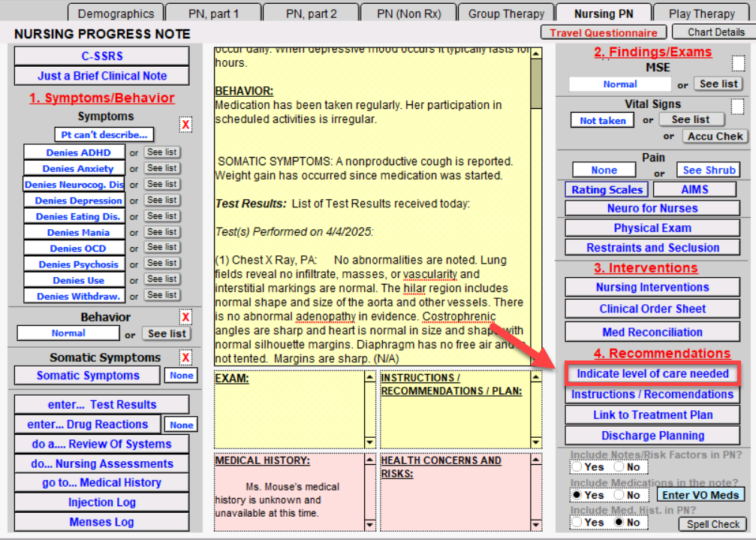Launch the C-SSRS assessment
Viewport: 756px width, 540px height.
tap(101, 56)
